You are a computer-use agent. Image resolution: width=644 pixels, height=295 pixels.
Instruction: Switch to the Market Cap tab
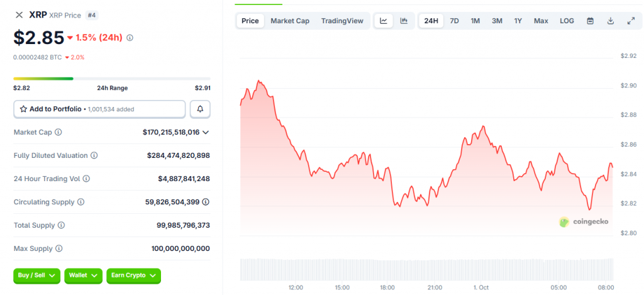pyautogui.click(x=290, y=21)
